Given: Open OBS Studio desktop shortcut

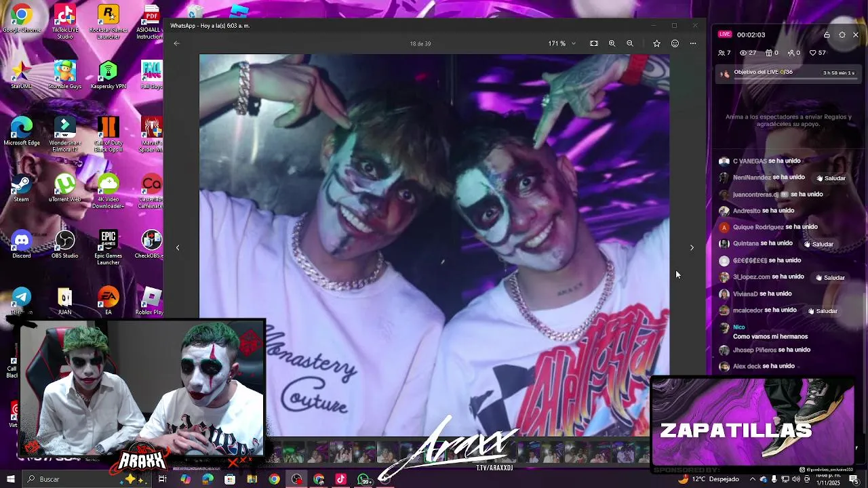Looking at the screenshot, I should [x=65, y=244].
